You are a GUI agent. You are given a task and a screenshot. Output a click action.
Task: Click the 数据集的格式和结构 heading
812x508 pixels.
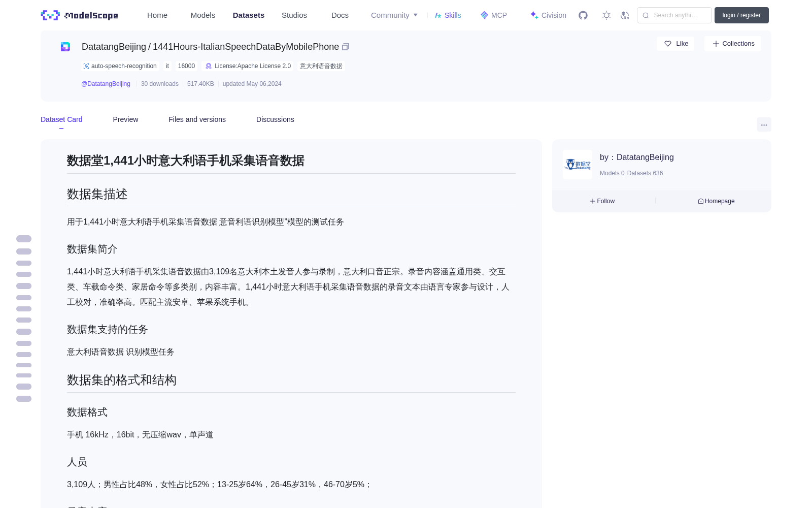point(122,380)
